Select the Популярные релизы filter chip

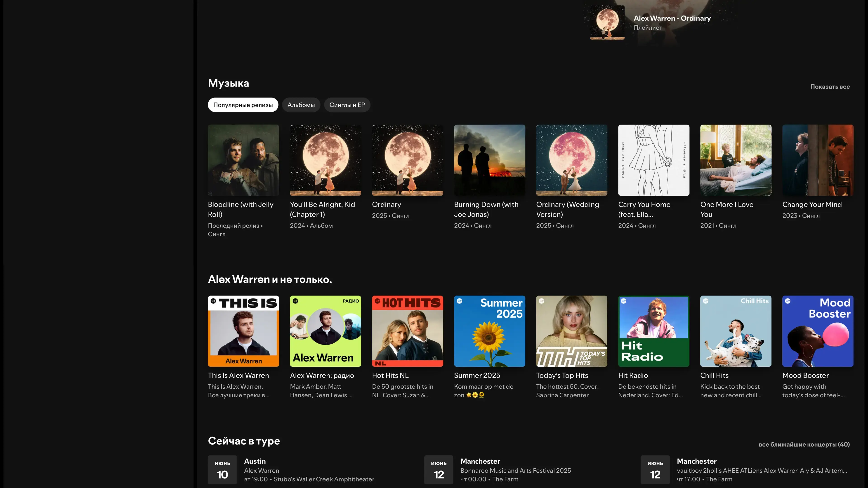pos(243,105)
